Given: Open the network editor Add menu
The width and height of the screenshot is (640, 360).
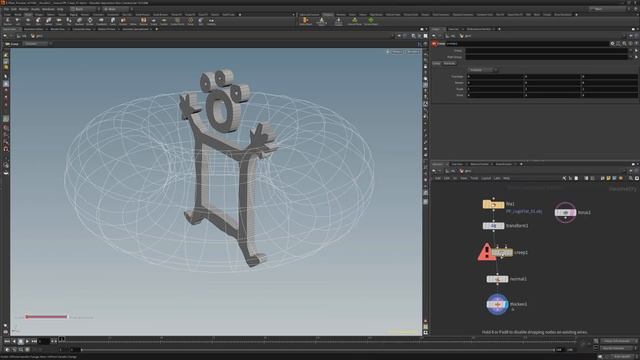Looking at the screenshot, I should [438, 178].
